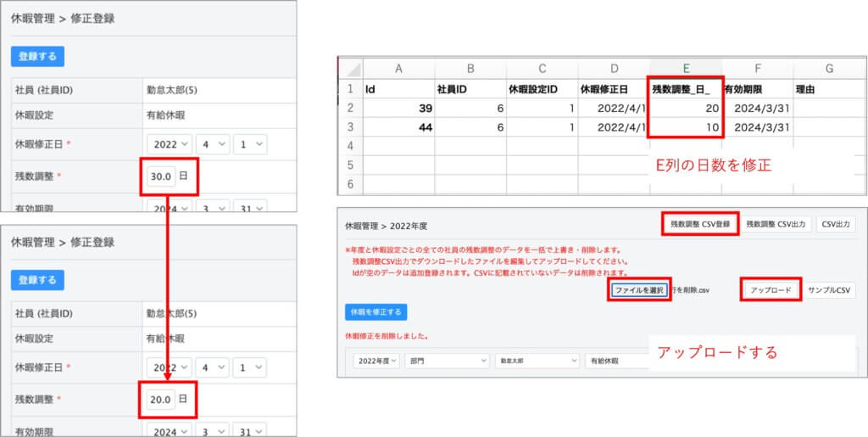868x437 pixels.
Task: Open the 勤怠太郎 employee dropdown
Action: tap(536, 361)
